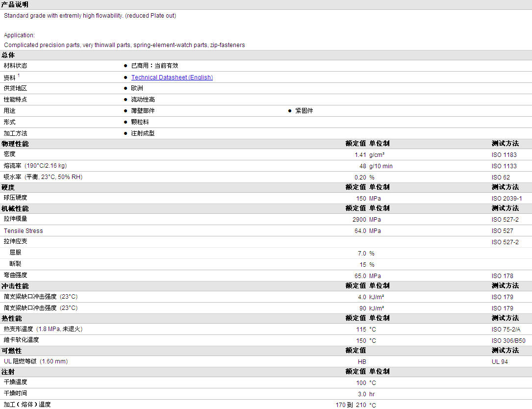Viewport: 532px width, 409px height.
Task: Select the 维卡软化温度 row label
Action: click(22, 340)
